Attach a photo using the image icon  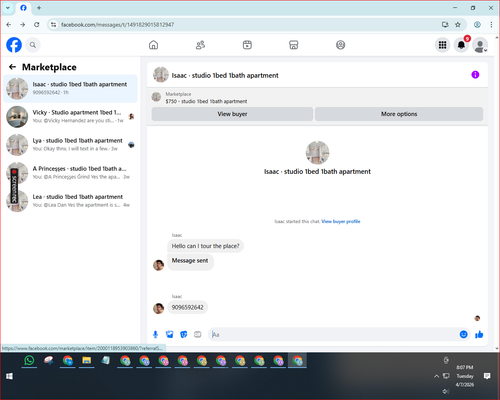click(169, 334)
